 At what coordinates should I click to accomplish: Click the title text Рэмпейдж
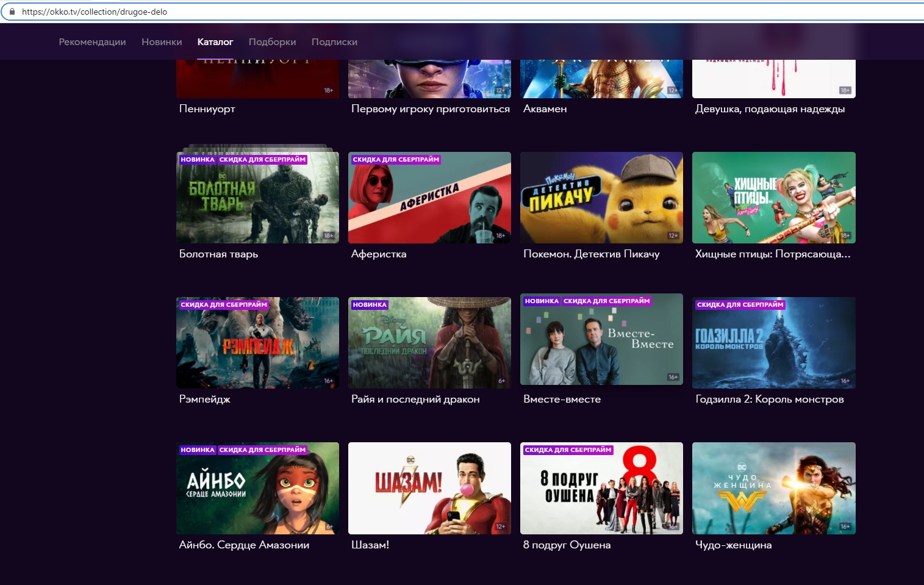pos(204,399)
